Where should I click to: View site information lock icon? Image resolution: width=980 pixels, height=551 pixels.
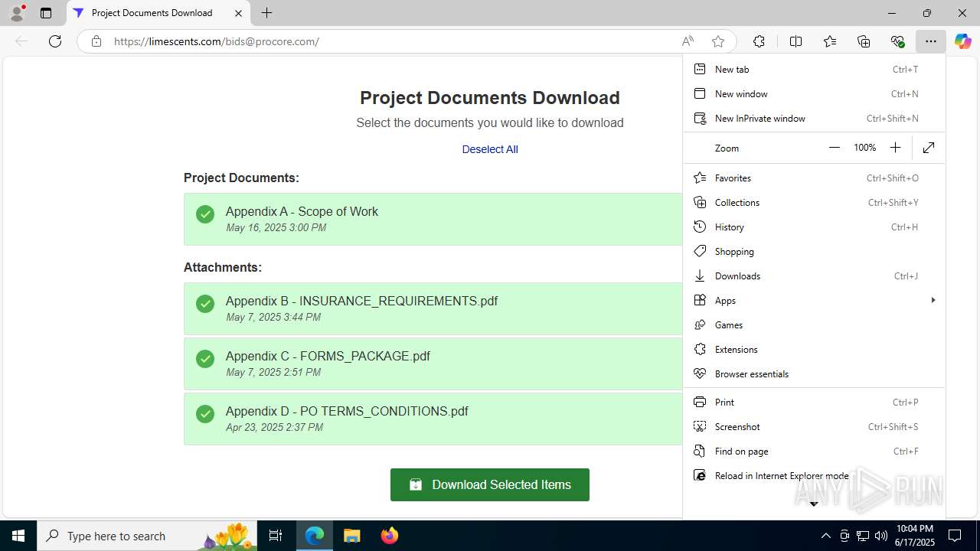click(x=96, y=41)
